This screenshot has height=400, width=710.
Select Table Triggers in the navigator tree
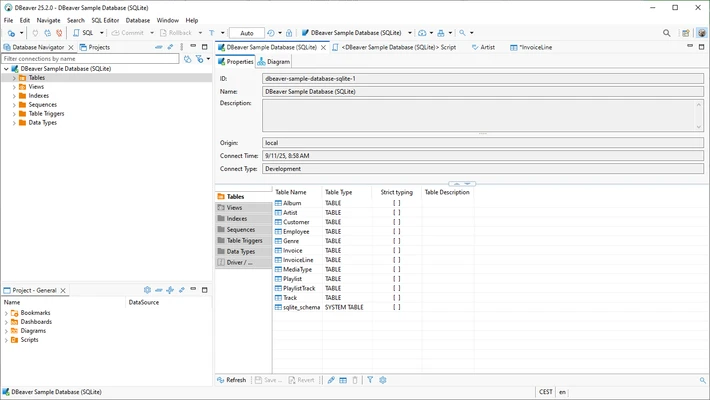pos(46,114)
